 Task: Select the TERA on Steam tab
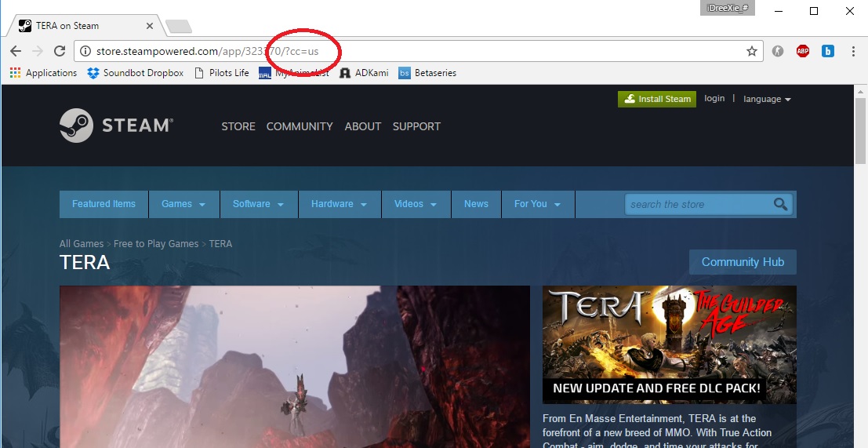tap(85, 25)
